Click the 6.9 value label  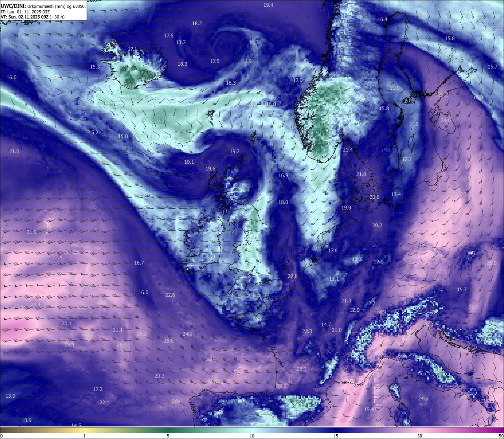tap(182, 133)
